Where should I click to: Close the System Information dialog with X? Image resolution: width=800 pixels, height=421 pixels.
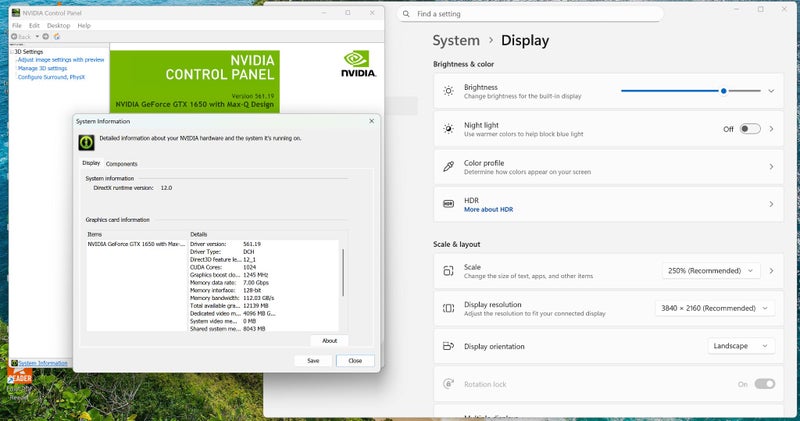click(371, 121)
